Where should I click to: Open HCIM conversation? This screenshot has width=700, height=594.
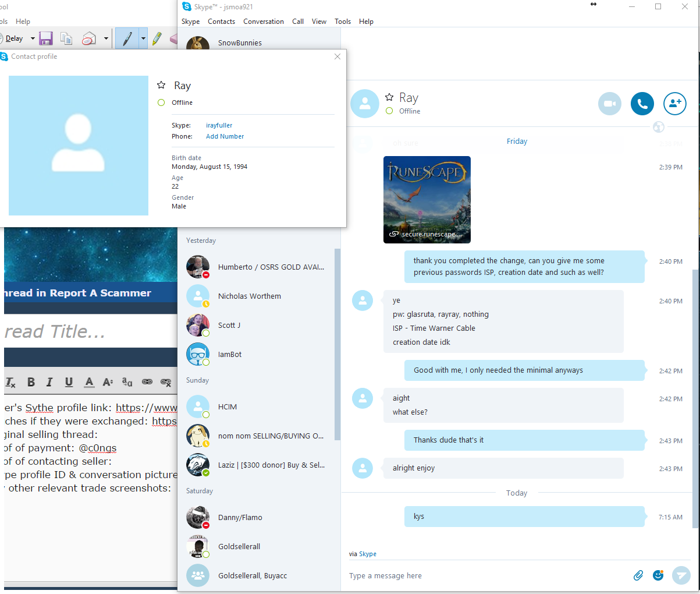pos(259,406)
